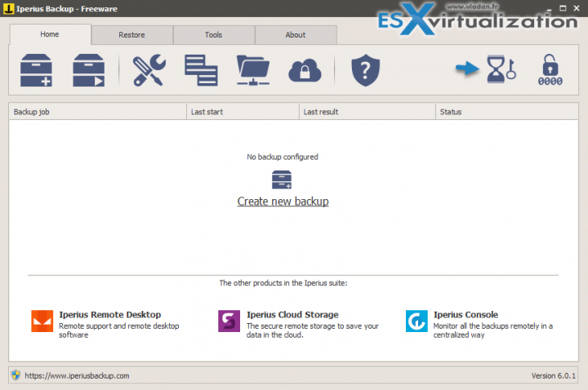Switch to the Home tab
The width and height of the screenshot is (588, 390).
[x=50, y=34]
